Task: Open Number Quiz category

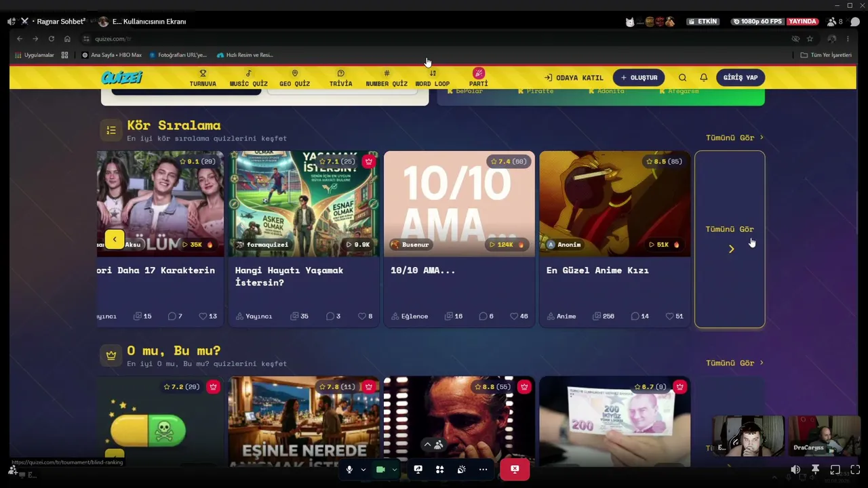Action: click(387, 78)
